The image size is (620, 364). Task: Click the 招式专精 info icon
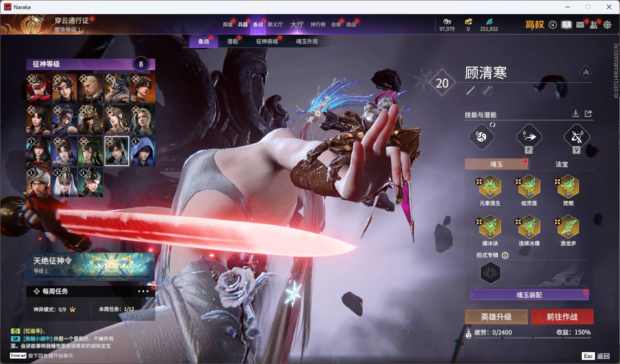tap(505, 255)
